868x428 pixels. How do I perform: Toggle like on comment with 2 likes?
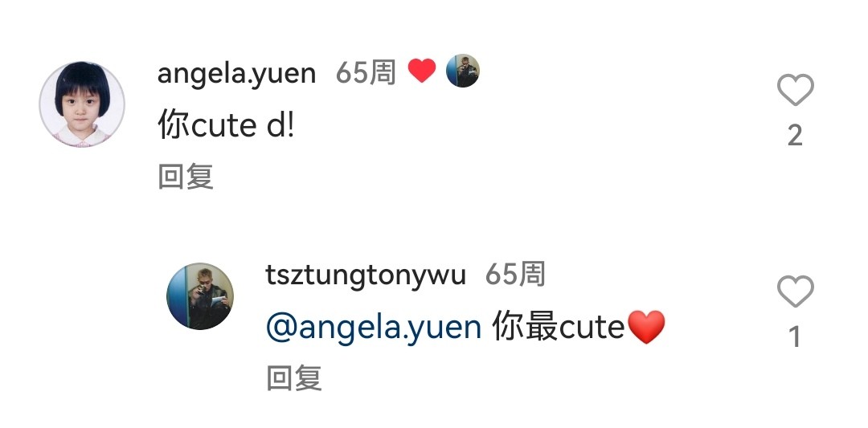click(x=796, y=89)
